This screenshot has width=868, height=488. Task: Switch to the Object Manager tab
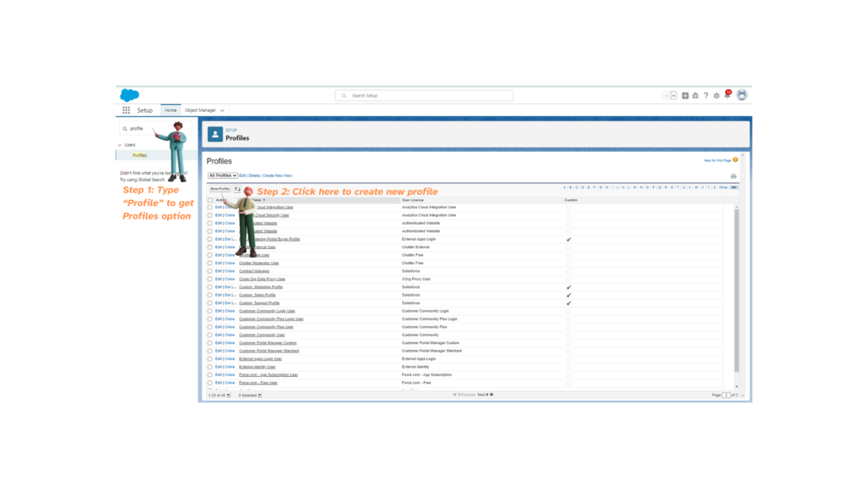[x=201, y=110]
